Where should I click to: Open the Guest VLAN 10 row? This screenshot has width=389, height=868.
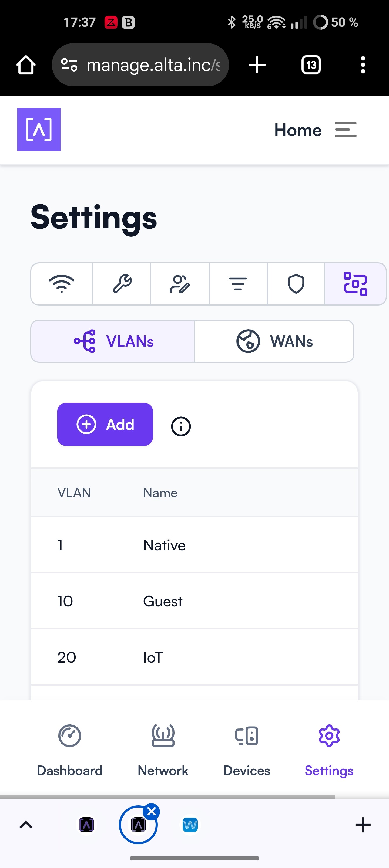pyautogui.click(x=194, y=601)
